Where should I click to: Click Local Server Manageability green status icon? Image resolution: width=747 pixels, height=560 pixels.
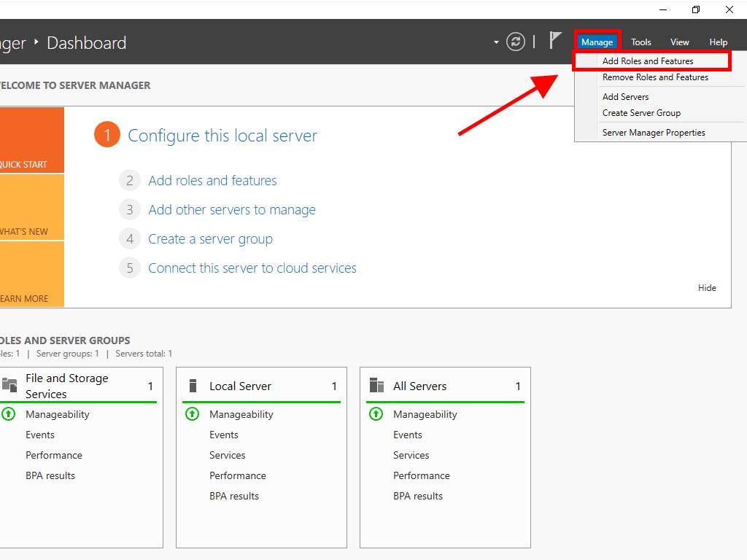tap(192, 414)
